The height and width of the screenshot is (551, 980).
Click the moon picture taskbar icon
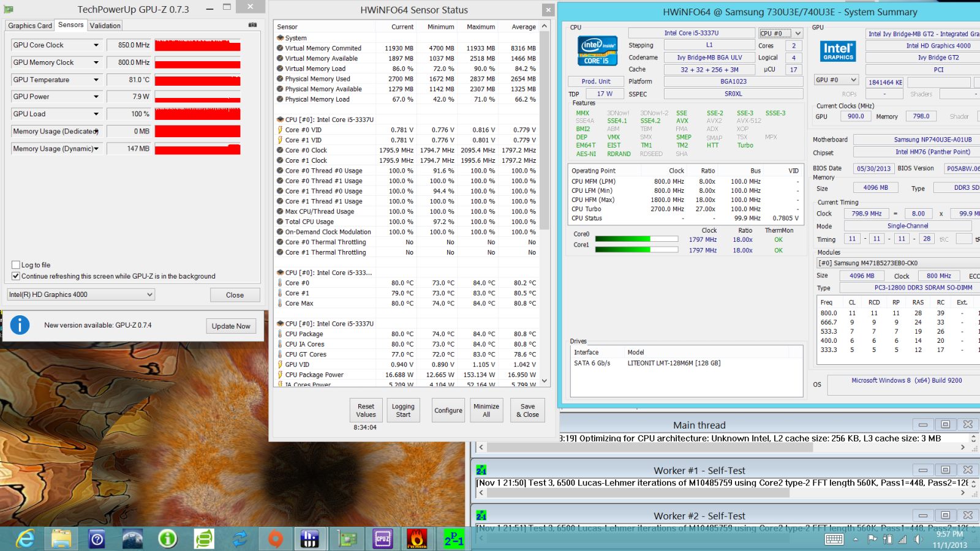click(x=132, y=539)
